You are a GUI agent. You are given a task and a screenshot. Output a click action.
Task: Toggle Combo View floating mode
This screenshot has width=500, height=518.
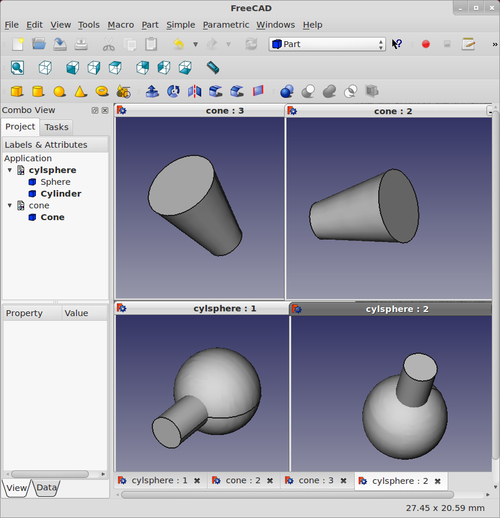click(x=95, y=110)
